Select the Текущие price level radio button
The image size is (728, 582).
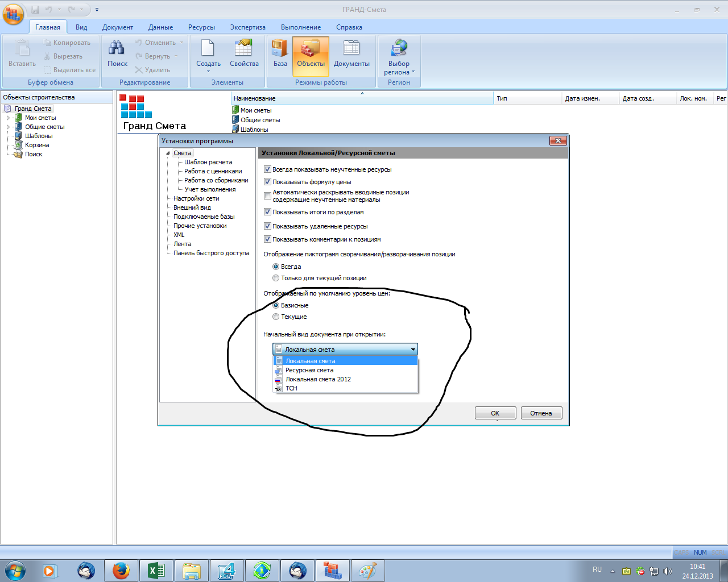click(276, 317)
